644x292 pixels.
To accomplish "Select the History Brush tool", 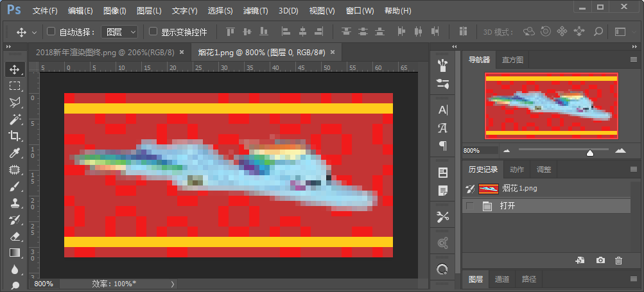I will pyautogui.click(x=15, y=219).
